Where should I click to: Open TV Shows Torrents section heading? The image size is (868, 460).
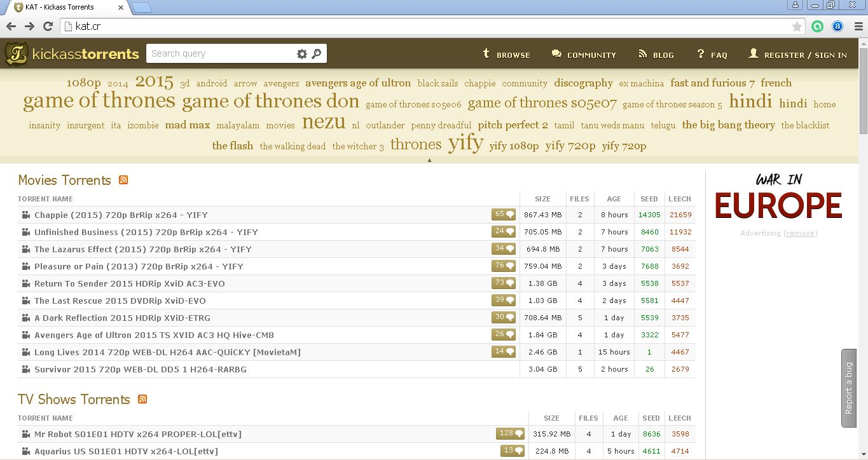[74, 400]
